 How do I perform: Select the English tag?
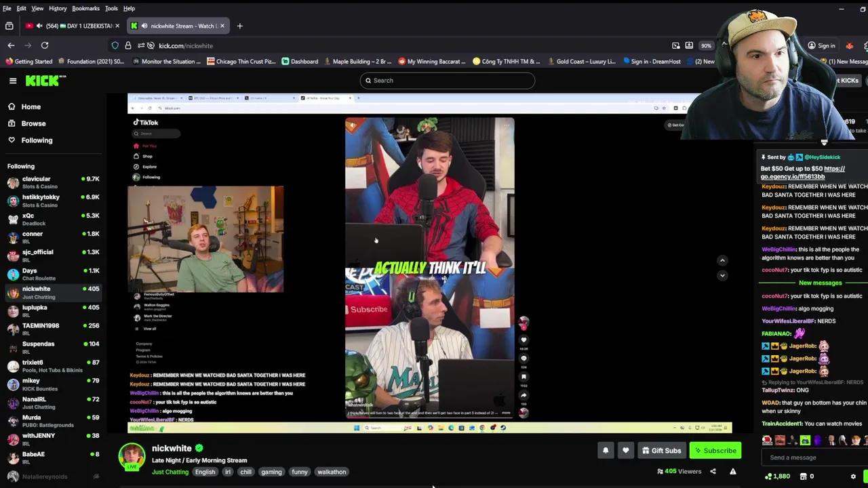[x=205, y=472]
